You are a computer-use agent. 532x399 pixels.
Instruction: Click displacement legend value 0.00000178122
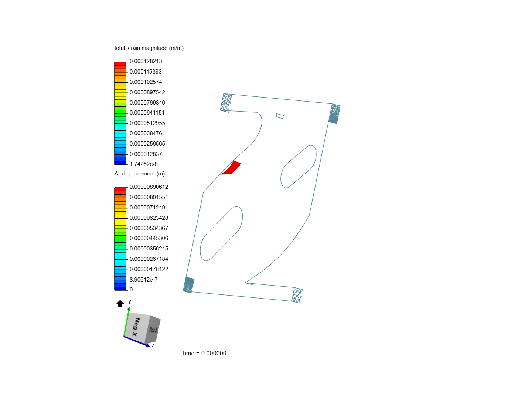click(x=149, y=269)
